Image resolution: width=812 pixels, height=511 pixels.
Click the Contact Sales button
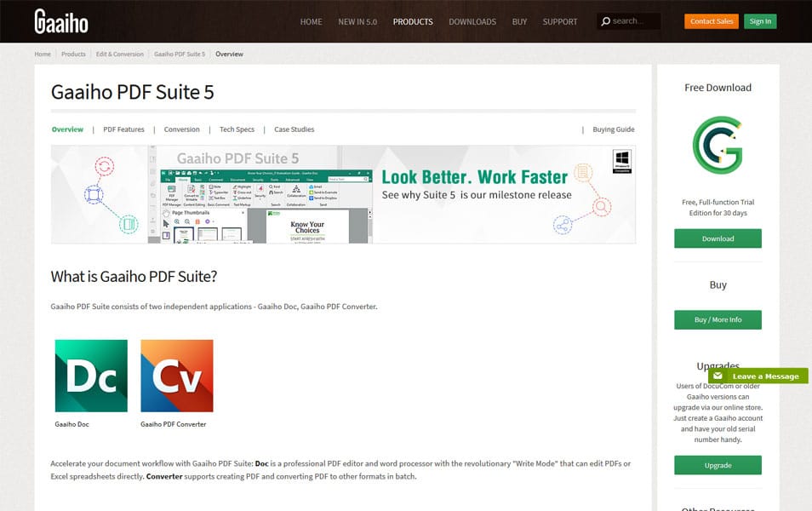[712, 21]
